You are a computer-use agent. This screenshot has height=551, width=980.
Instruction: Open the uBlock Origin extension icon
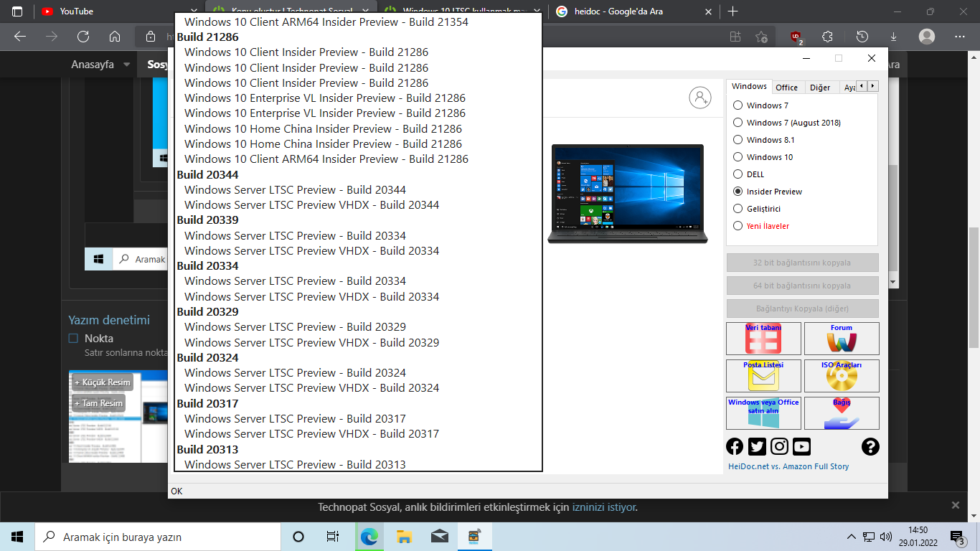point(796,37)
